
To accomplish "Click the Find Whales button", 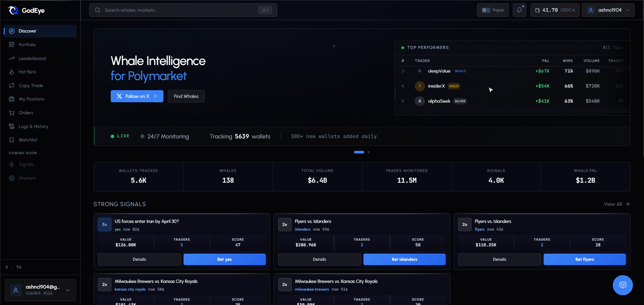I will 186,96.
